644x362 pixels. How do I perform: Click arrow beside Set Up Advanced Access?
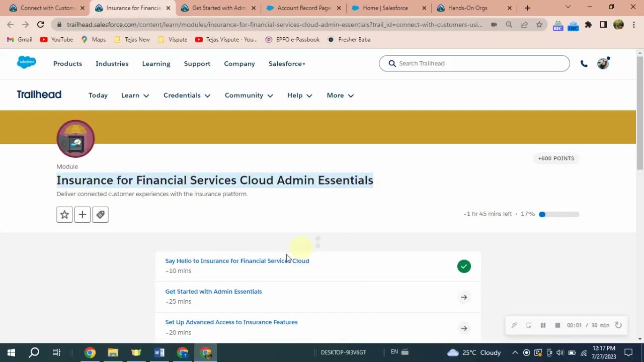[x=464, y=328]
